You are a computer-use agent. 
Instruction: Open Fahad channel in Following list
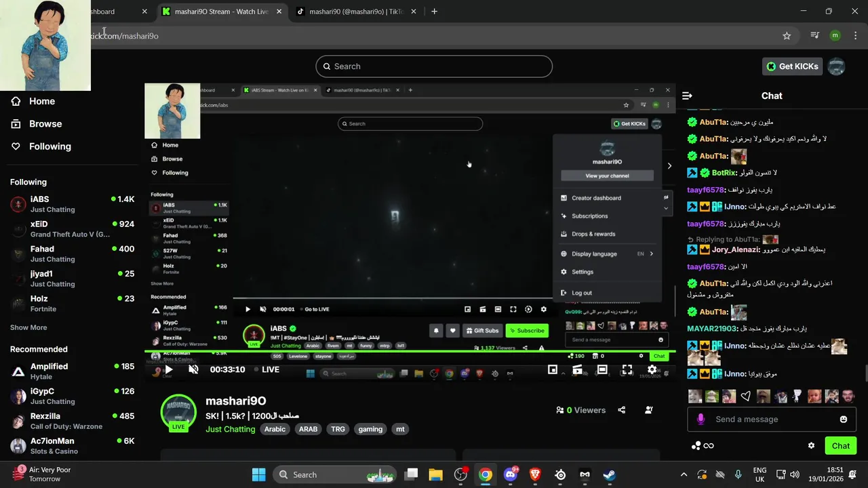(73, 253)
